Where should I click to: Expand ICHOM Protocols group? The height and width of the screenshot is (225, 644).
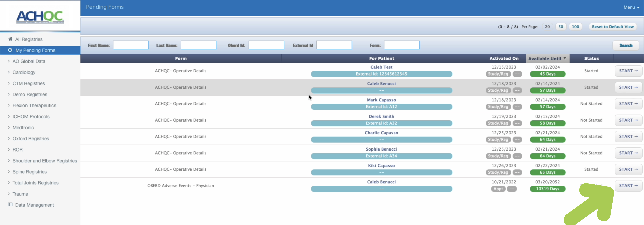pos(31,117)
